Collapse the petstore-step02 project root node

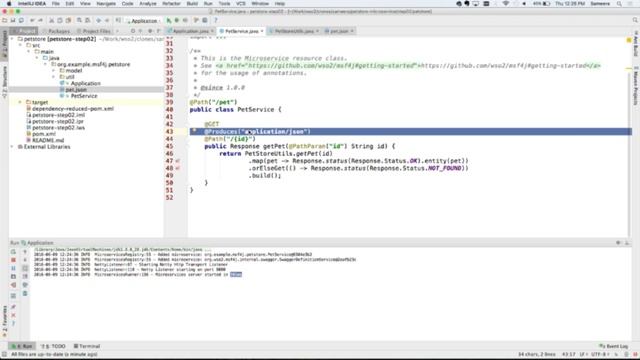12,39
